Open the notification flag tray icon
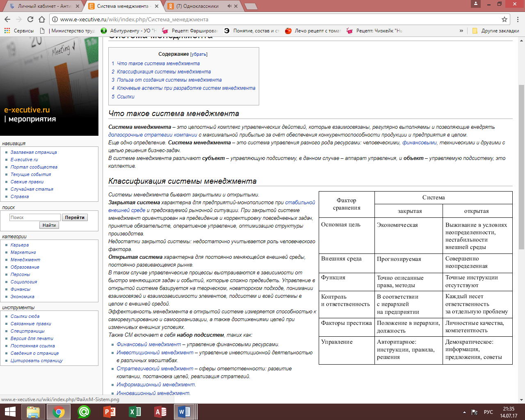 [x=475, y=412]
